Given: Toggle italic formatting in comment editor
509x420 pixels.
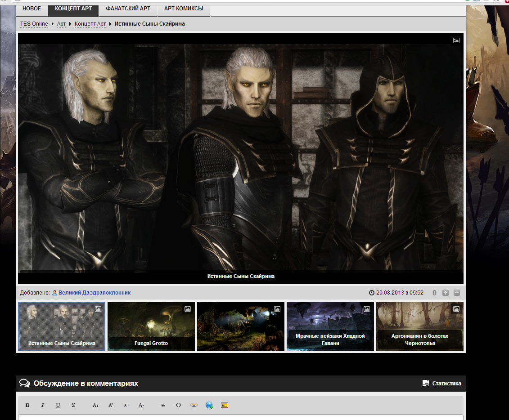Looking at the screenshot, I should coord(42,405).
